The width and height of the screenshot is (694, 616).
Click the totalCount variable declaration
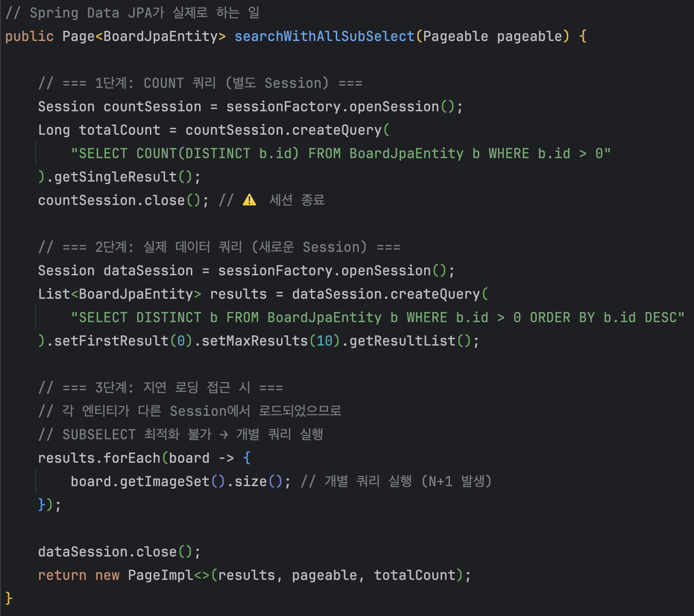click(x=120, y=130)
